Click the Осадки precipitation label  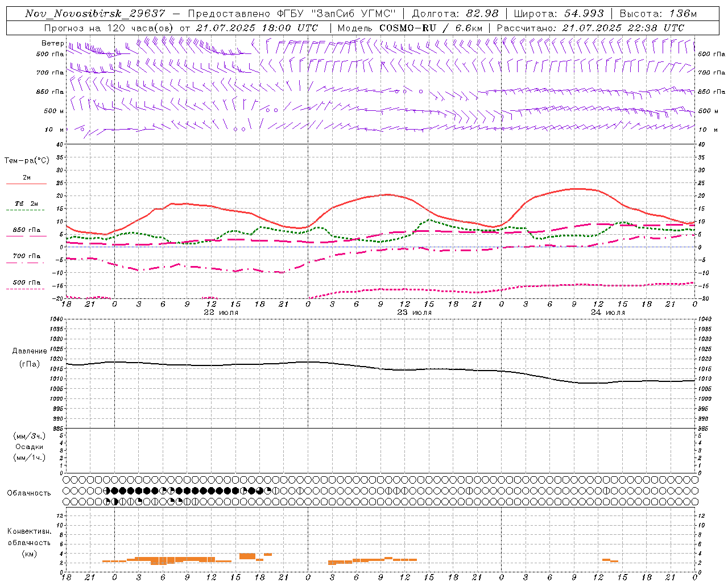tap(30, 447)
